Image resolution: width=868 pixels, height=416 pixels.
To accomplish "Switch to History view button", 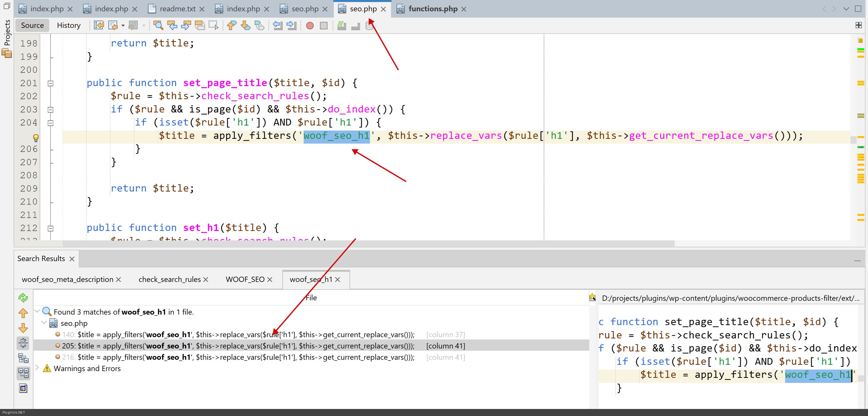I will [x=69, y=26].
